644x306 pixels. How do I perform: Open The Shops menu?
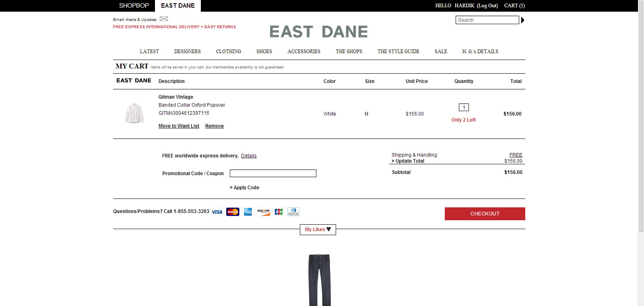(349, 52)
